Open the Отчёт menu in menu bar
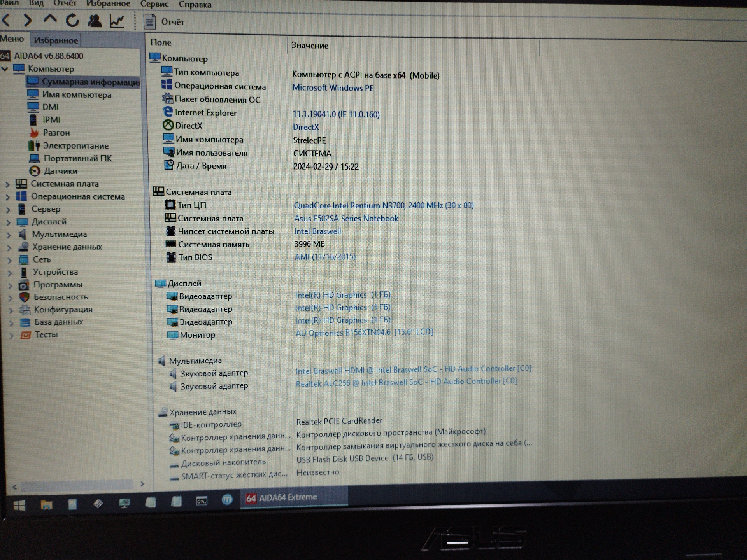 (65, 3)
